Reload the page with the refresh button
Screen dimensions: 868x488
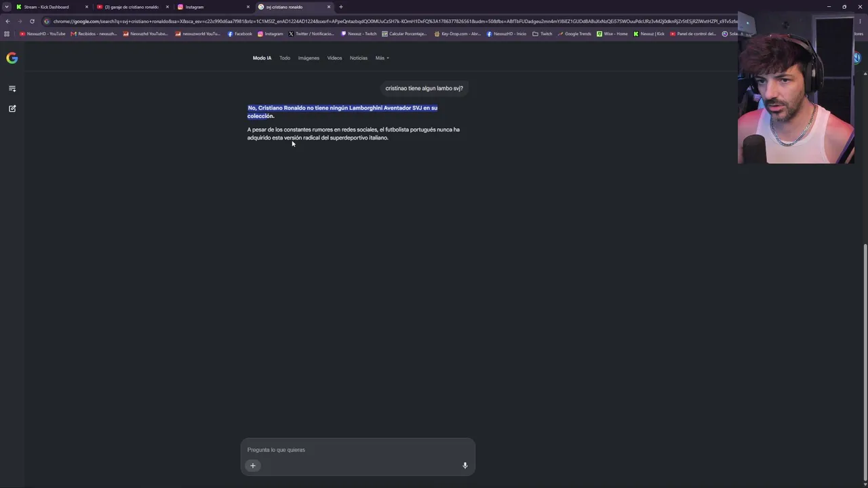[x=32, y=21]
